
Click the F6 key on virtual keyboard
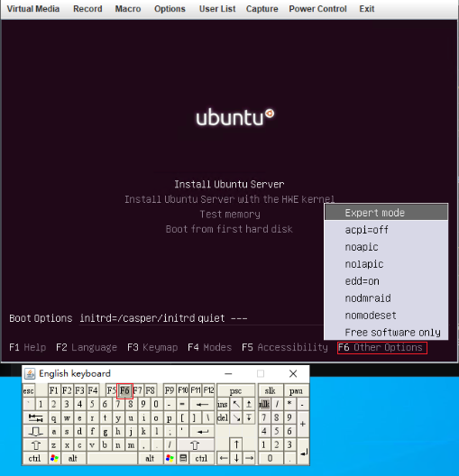coord(124,390)
